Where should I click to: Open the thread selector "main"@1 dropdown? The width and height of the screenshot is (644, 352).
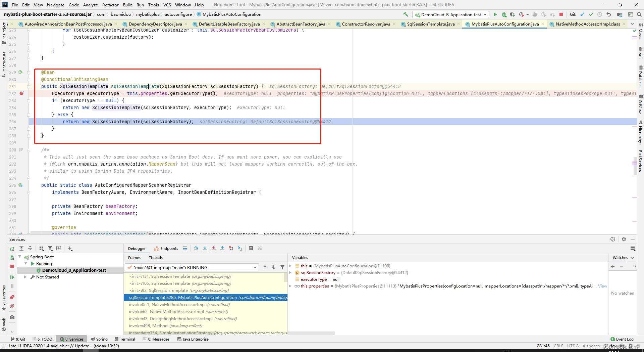click(x=192, y=267)
